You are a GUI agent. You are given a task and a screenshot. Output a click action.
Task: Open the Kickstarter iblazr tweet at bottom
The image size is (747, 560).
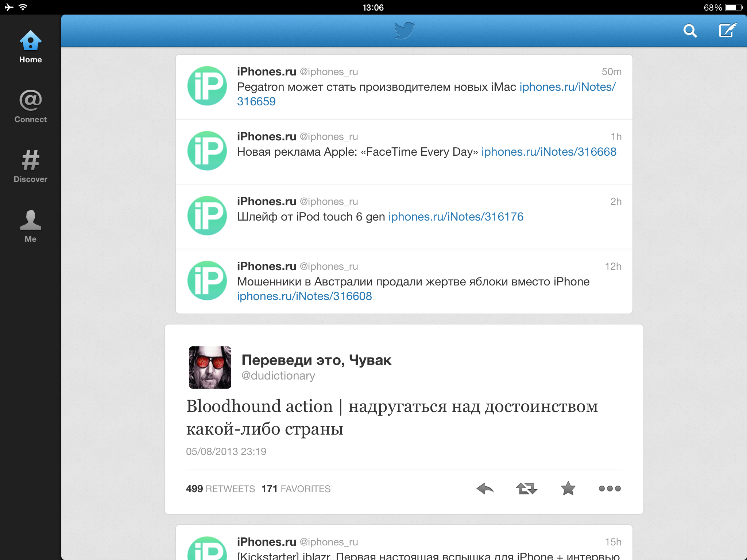[x=404, y=542]
